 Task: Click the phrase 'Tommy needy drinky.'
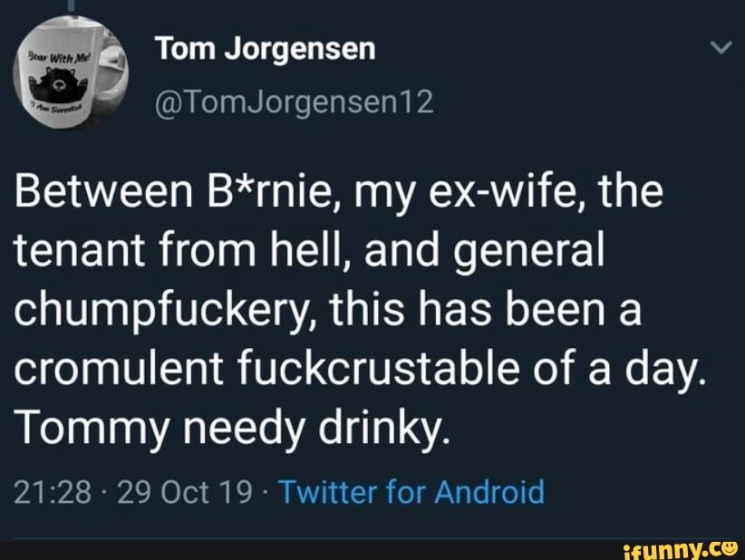click(x=232, y=425)
